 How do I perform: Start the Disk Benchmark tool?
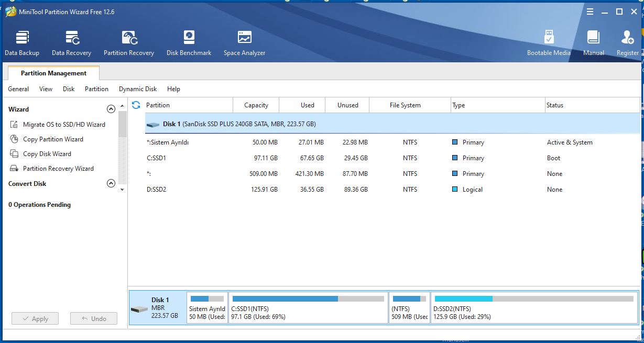(x=189, y=43)
